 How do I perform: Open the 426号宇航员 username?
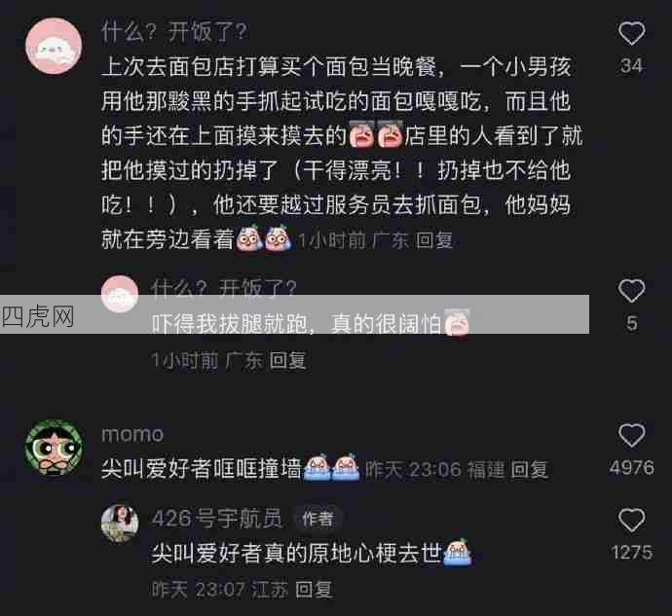(216, 519)
